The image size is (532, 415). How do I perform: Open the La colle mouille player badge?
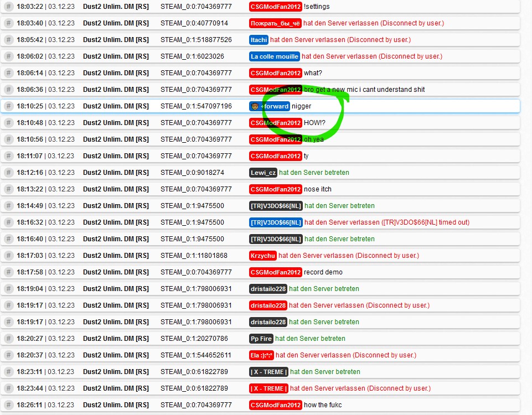tap(274, 56)
